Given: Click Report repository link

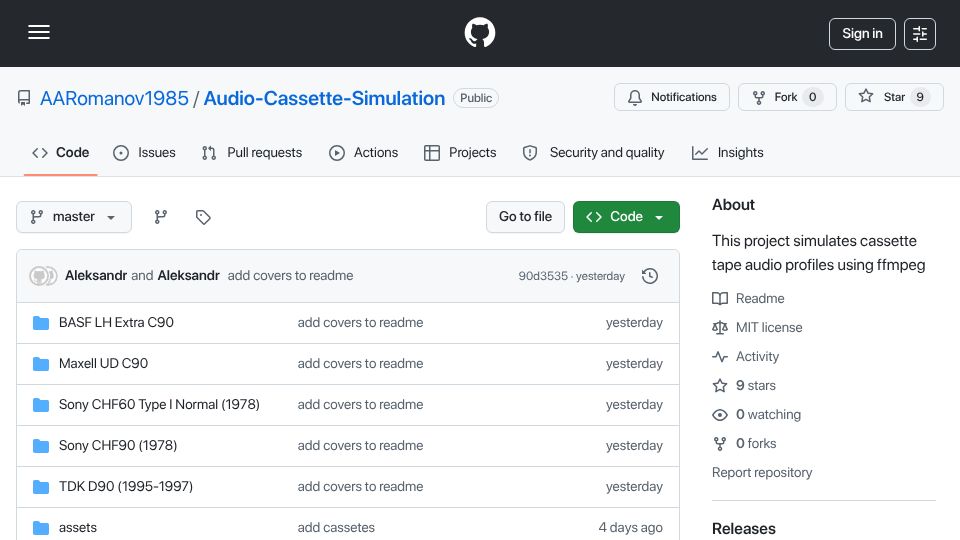Looking at the screenshot, I should click(762, 473).
